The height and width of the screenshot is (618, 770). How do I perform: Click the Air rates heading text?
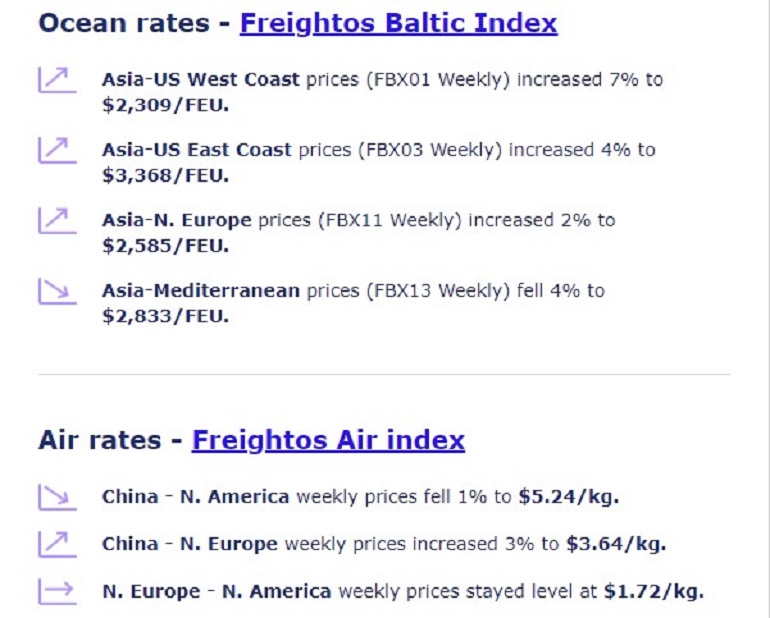[100, 440]
